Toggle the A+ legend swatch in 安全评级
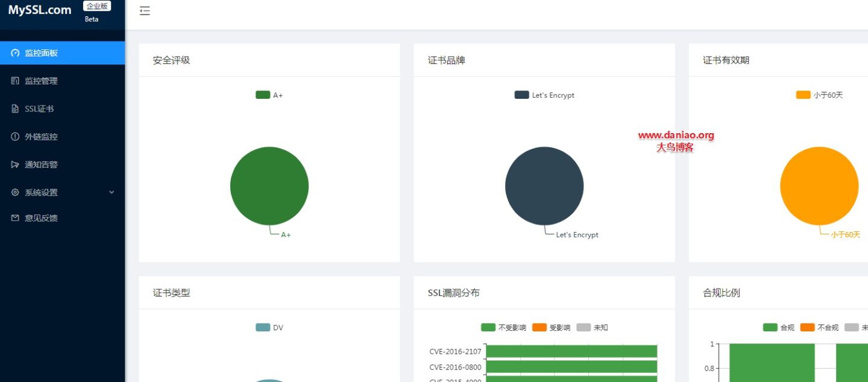868x382 pixels. click(263, 95)
